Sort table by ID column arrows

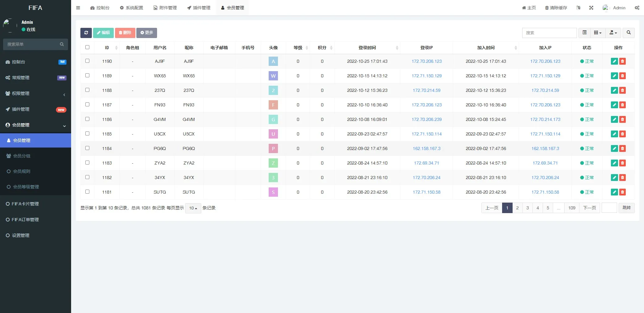pyautogui.click(x=116, y=48)
